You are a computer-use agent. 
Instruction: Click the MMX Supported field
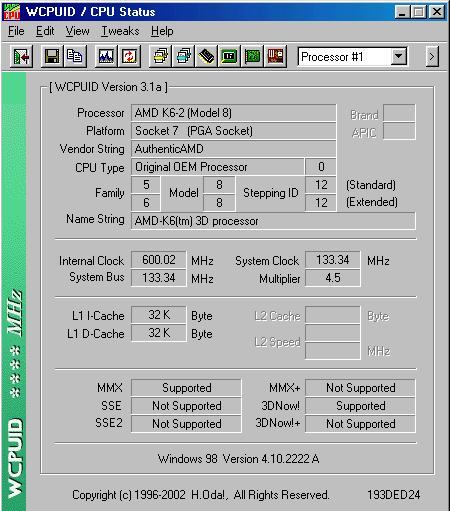[x=186, y=388]
